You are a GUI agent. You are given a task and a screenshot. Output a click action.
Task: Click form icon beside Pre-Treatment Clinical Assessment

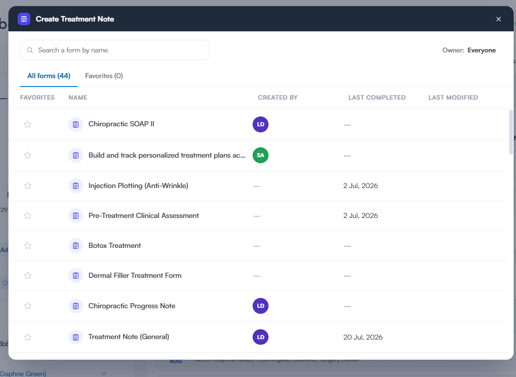76,216
